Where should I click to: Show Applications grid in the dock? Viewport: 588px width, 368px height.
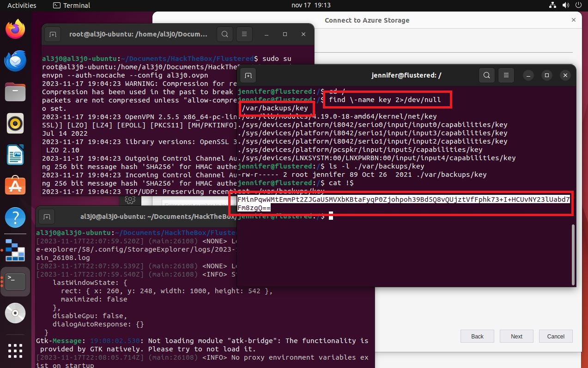15,350
